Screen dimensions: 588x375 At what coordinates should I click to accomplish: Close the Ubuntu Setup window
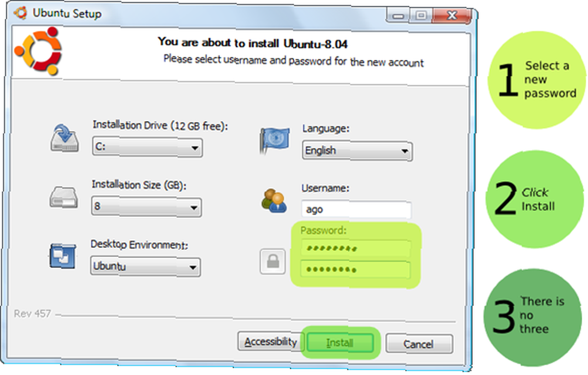coord(452,15)
